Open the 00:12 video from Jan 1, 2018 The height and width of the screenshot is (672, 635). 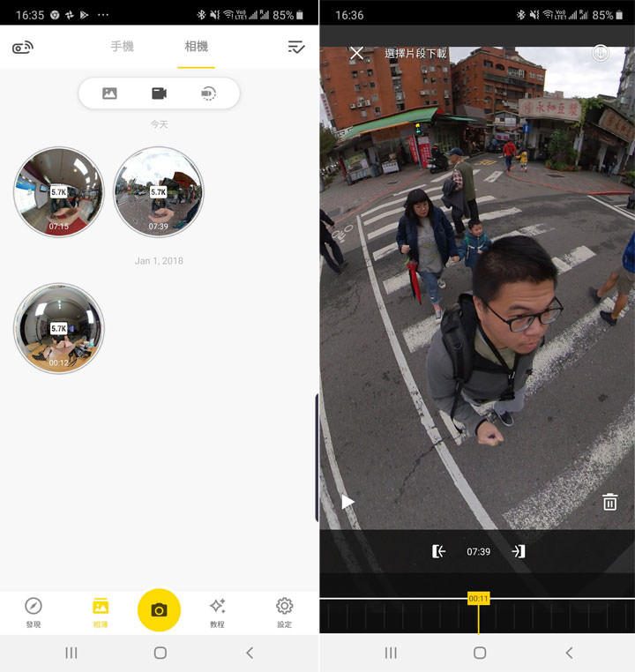(59, 328)
